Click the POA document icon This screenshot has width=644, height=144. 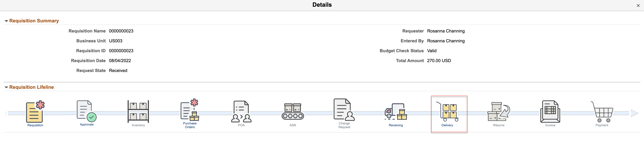tap(241, 111)
